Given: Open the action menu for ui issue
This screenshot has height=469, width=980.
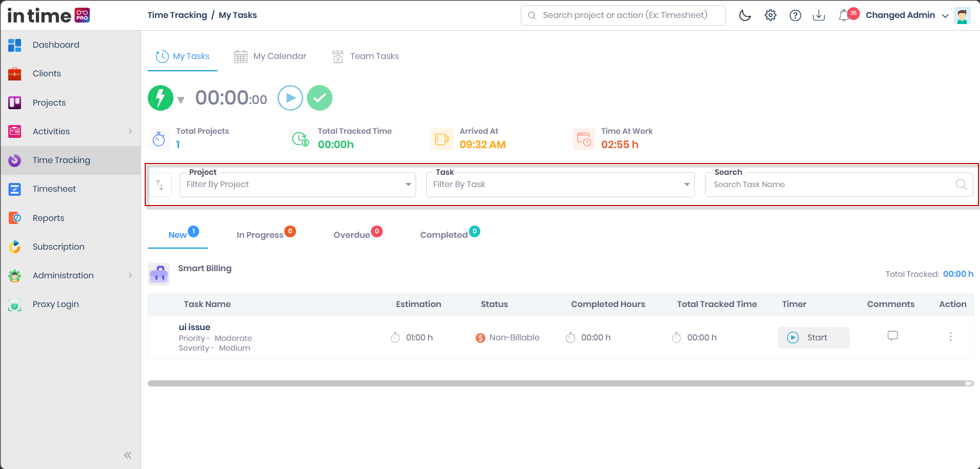Looking at the screenshot, I should point(951,337).
